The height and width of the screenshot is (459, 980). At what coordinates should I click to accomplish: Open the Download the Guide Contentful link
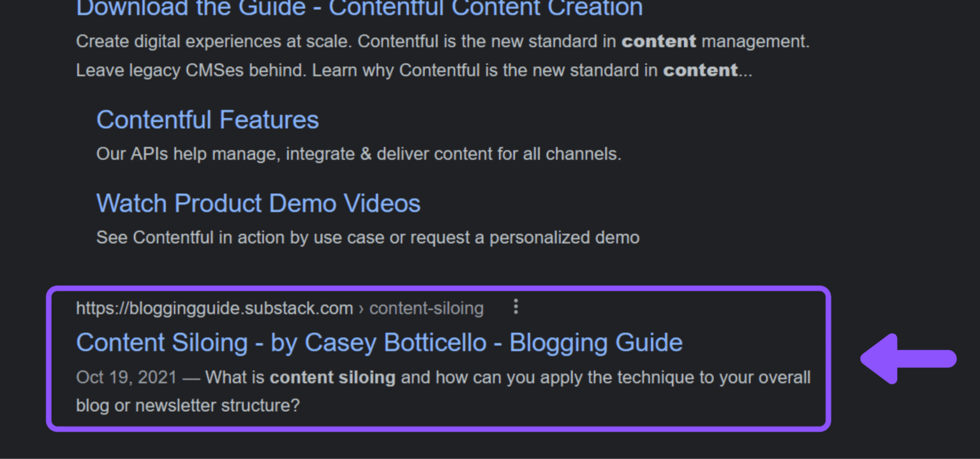(x=359, y=8)
